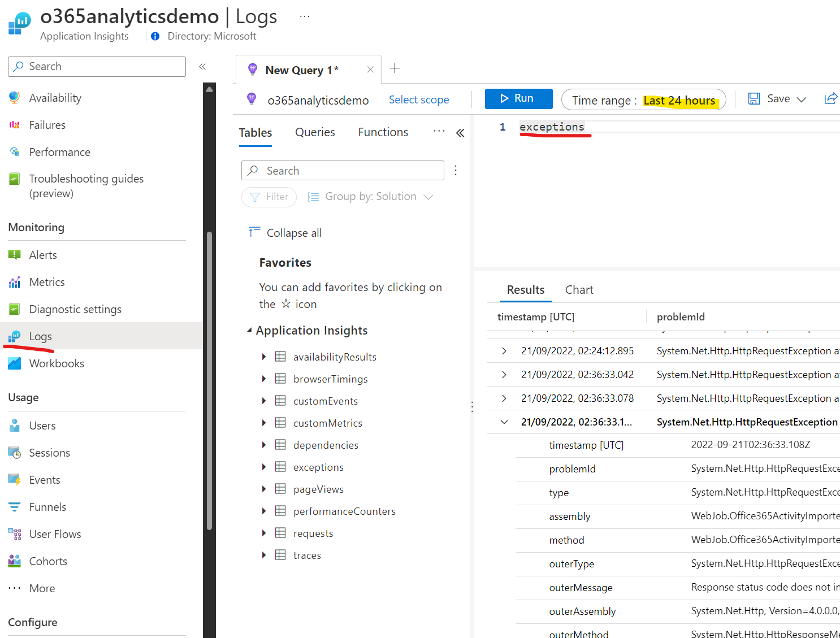Expand the dependencies table

(x=263, y=445)
